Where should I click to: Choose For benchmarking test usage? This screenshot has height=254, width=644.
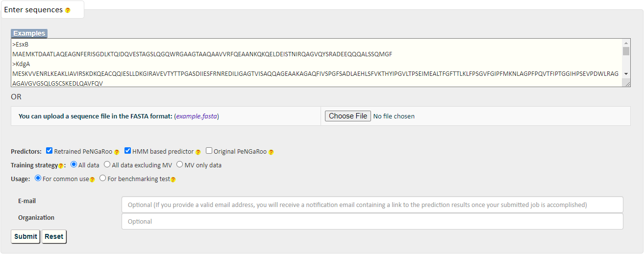102,178
